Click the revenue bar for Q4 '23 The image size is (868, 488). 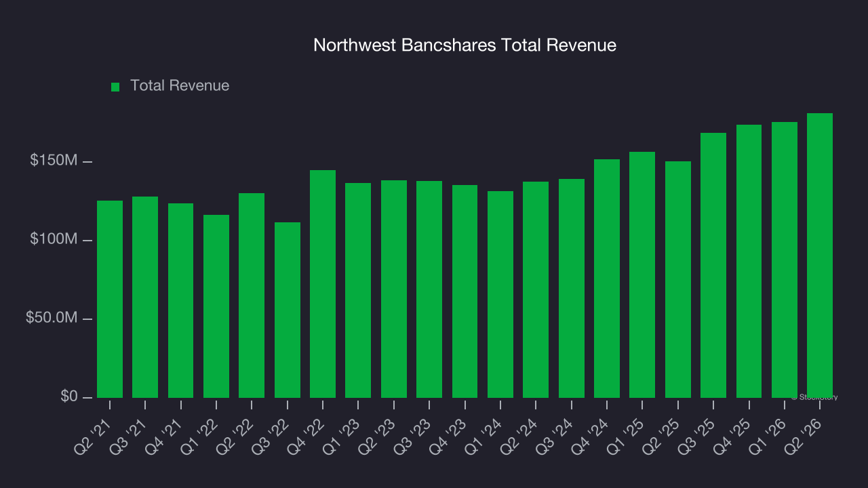[x=465, y=291]
